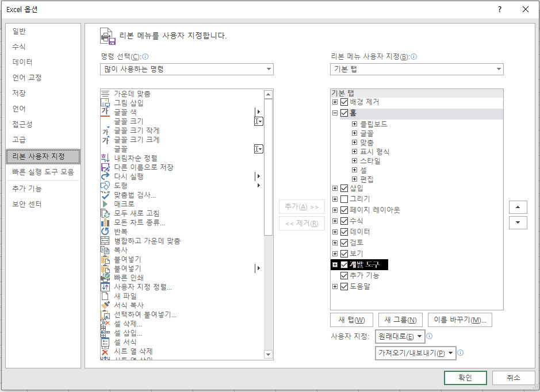Screen dimensions: 540x392
Task: Click the 빠른 인쇄 printer icon
Action: (x=105, y=278)
